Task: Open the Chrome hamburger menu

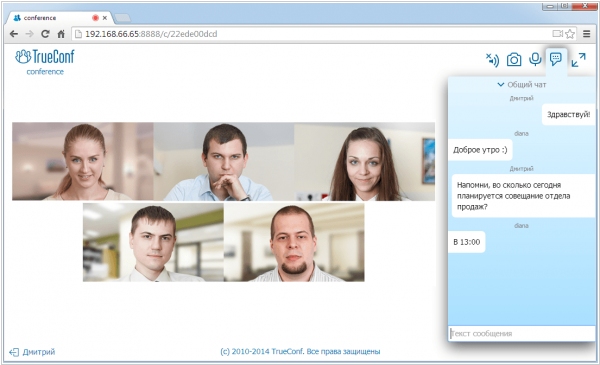Action: pyautogui.click(x=586, y=34)
